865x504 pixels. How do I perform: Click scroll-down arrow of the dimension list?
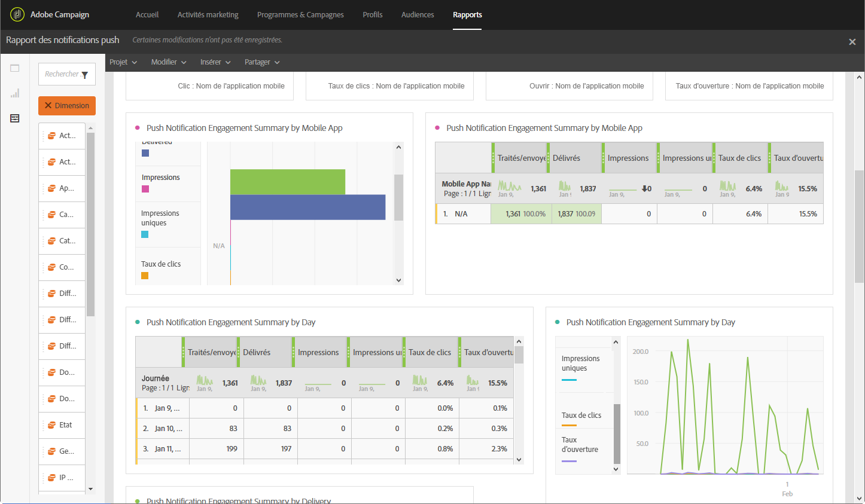(90, 489)
